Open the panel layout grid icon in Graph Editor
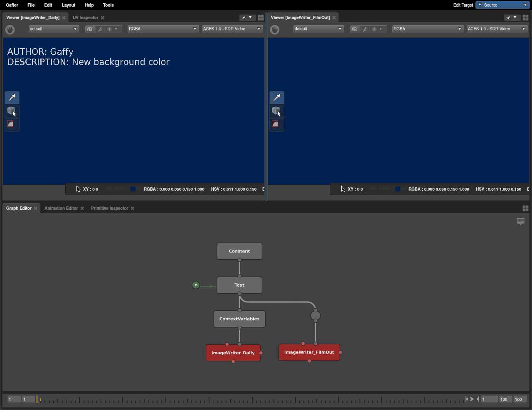Image resolution: width=532 pixels, height=410 pixels. click(525, 208)
